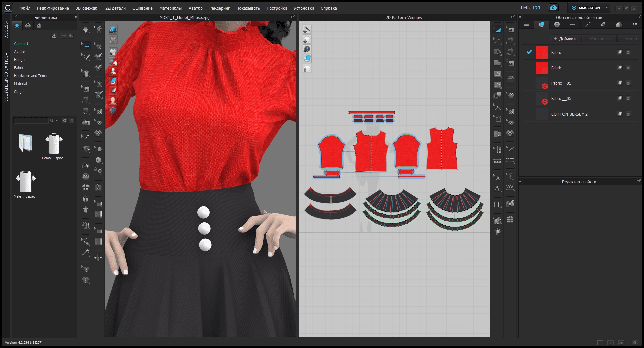Choose the Pin needle tool
Screen dimensions: 644x348
(x=86, y=137)
